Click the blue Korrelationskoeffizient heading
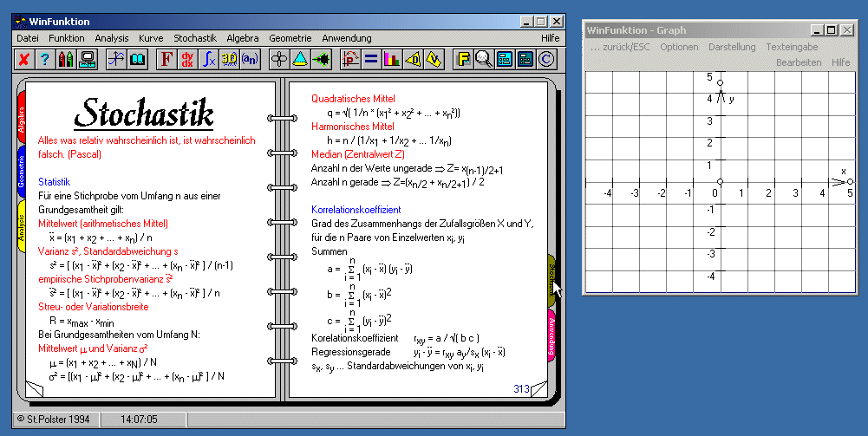The height and width of the screenshot is (436, 868). tap(356, 210)
